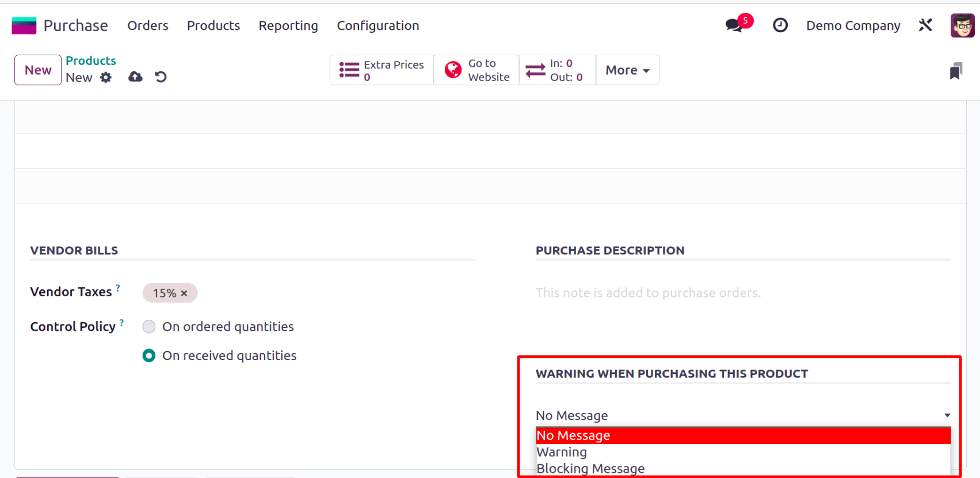Click the Purchase app logo icon
Viewport: 980px width, 478px height.
tap(24, 26)
